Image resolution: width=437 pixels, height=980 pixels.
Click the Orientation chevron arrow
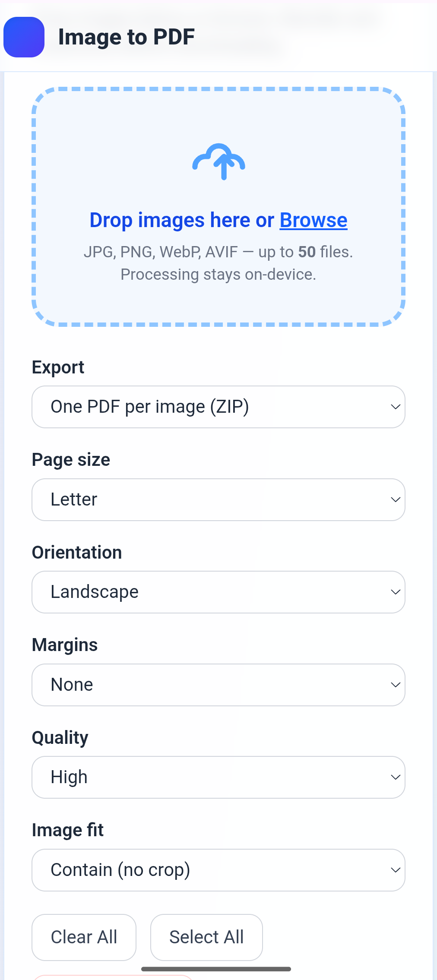pos(396,592)
